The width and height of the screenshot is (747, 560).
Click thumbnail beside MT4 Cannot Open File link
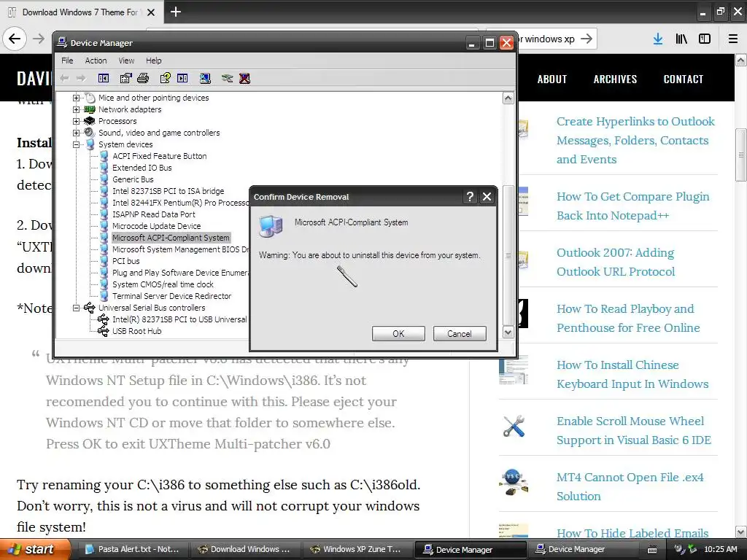(x=513, y=482)
